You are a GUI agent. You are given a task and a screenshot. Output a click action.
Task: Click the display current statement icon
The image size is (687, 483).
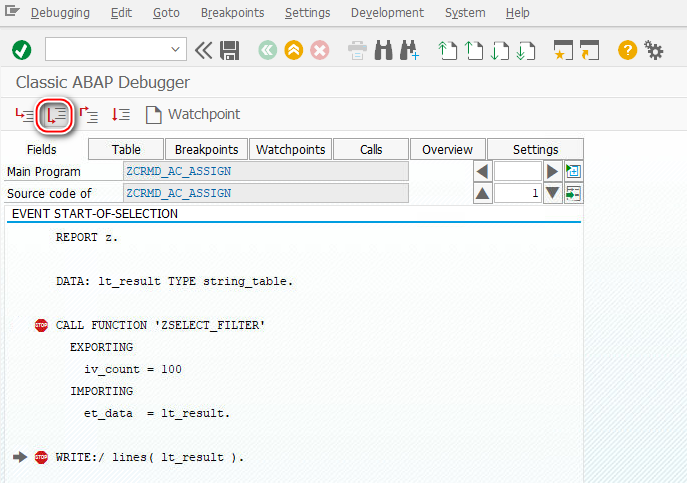[574, 193]
